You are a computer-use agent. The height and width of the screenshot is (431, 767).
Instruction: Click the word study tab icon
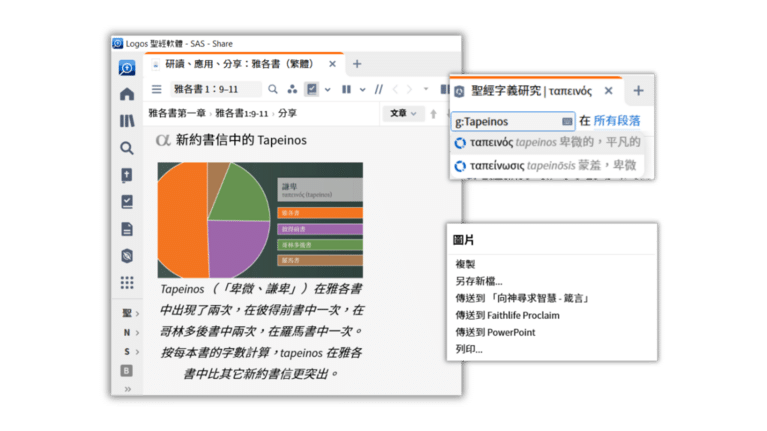(459, 91)
